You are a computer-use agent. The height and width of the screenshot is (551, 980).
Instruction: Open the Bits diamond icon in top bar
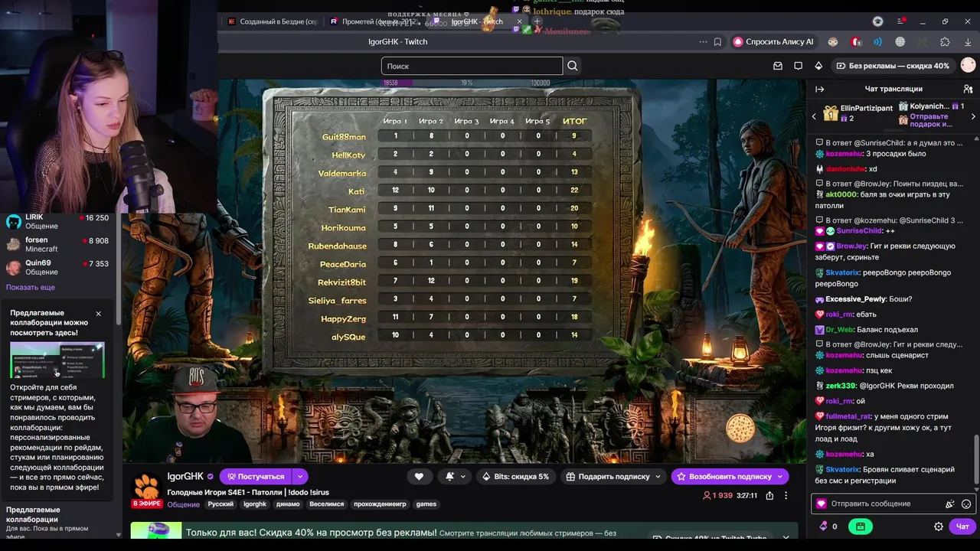click(x=818, y=66)
